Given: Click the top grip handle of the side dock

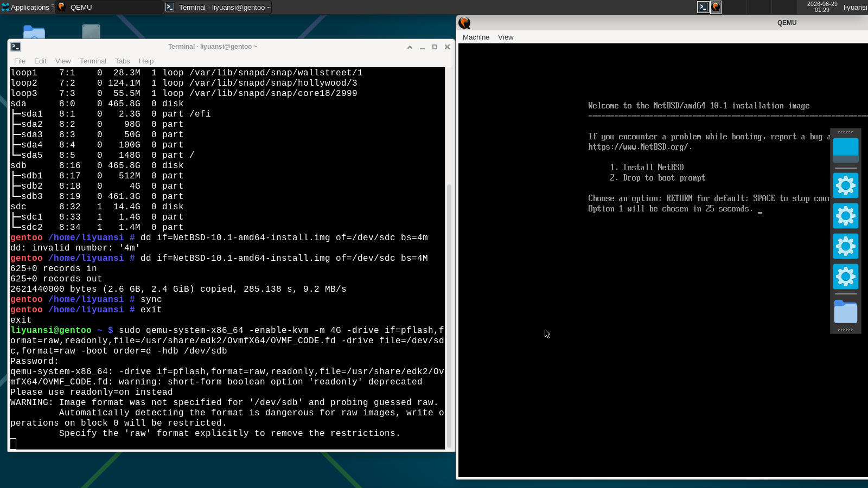Looking at the screenshot, I should point(846,132).
